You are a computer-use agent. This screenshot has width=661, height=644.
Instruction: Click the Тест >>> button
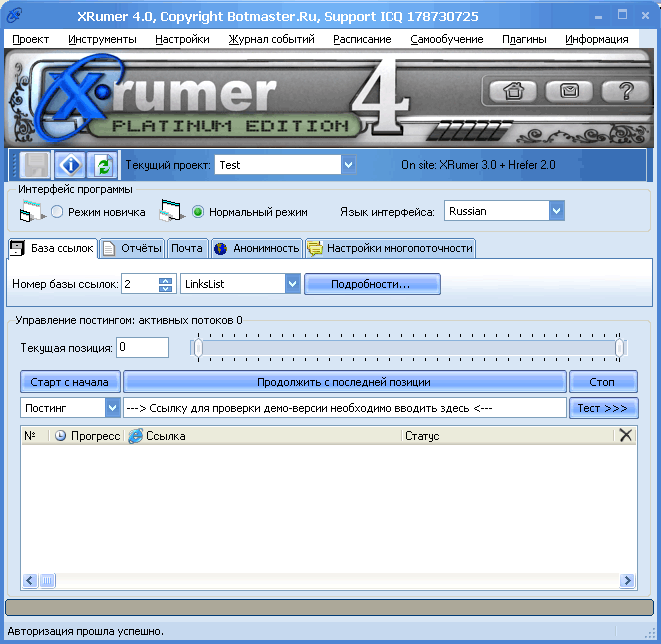click(603, 408)
